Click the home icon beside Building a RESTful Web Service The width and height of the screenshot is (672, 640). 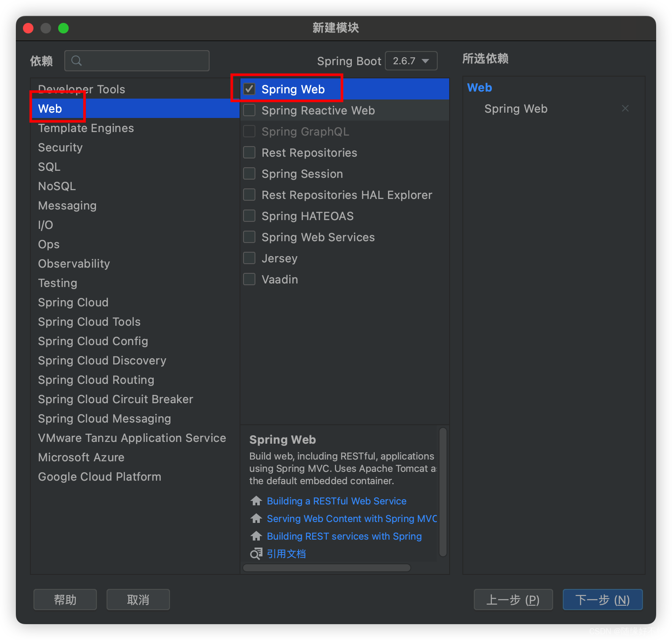[256, 500]
